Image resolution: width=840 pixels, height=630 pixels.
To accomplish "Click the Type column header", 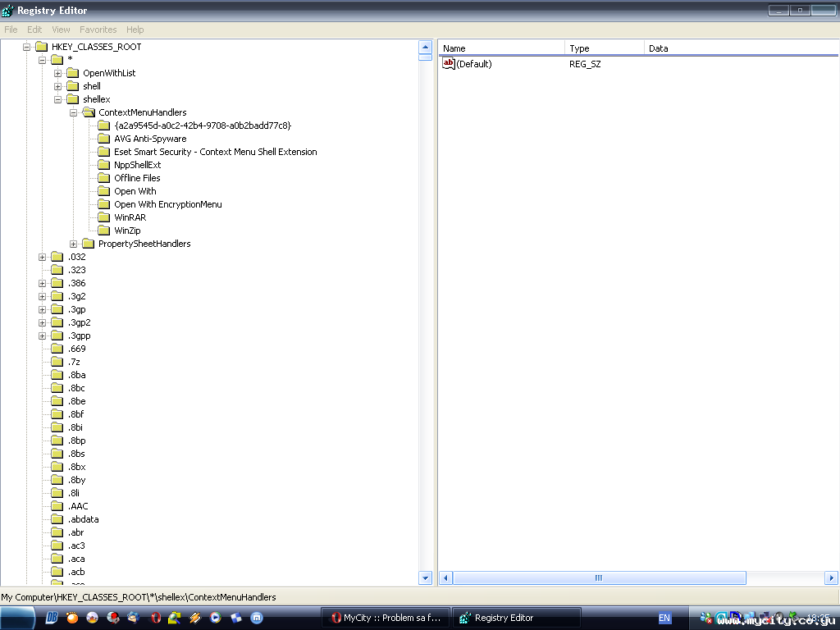I will [605, 48].
